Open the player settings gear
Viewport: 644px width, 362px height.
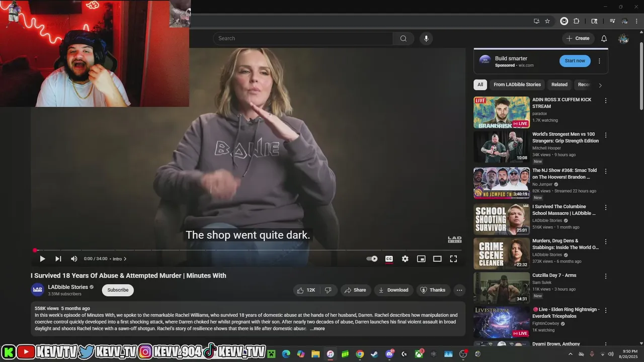click(405, 259)
